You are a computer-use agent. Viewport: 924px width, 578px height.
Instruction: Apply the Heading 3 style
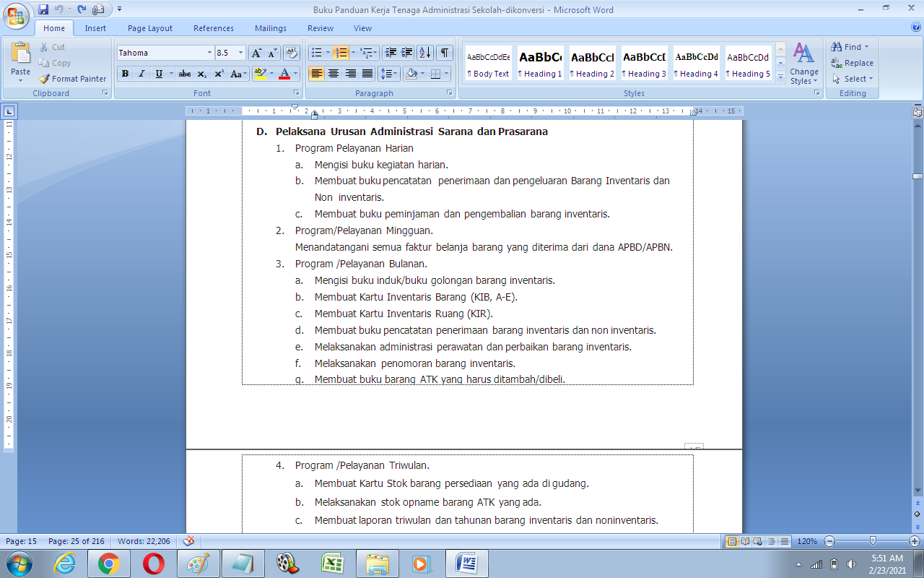[644, 64]
